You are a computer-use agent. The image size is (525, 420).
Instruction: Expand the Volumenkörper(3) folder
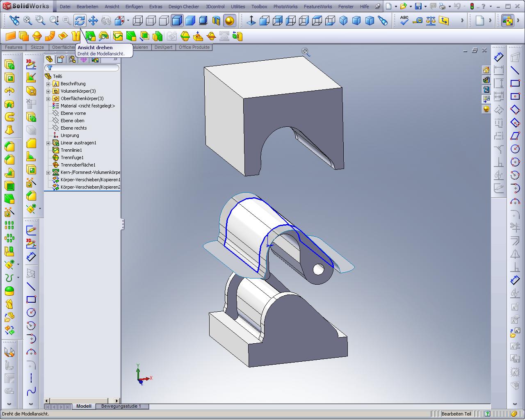coord(48,91)
